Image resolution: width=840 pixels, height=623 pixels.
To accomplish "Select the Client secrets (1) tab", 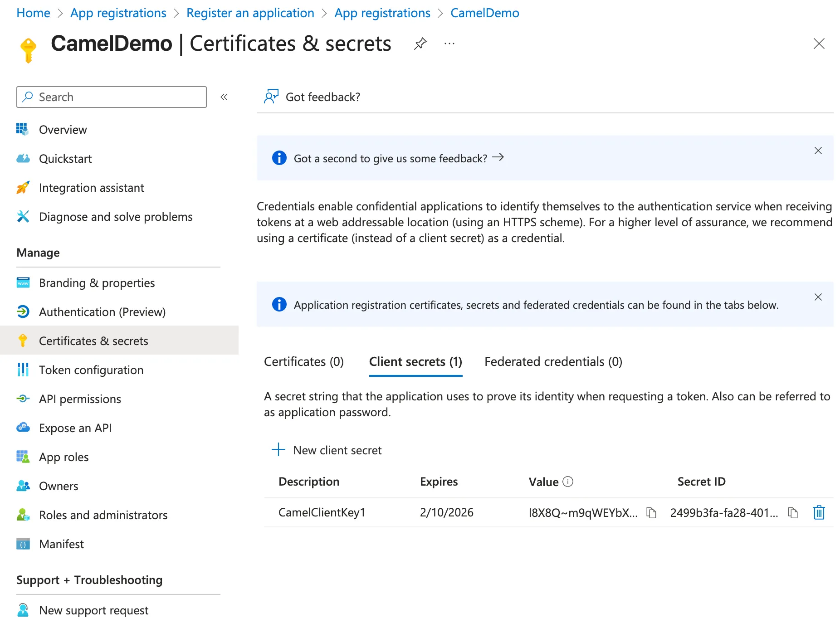I will click(415, 362).
